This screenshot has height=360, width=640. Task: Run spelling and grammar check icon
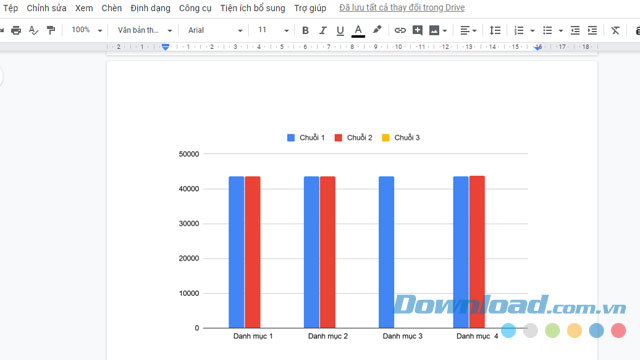click(33, 30)
